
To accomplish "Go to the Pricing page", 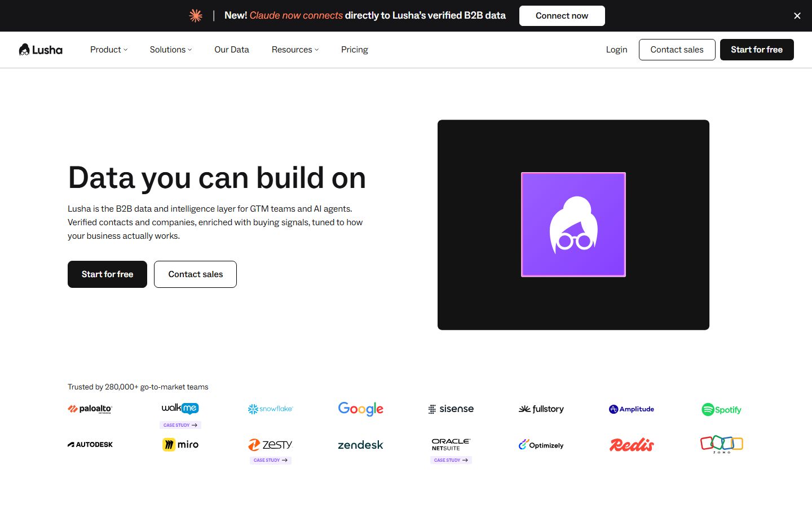I will pyautogui.click(x=355, y=50).
